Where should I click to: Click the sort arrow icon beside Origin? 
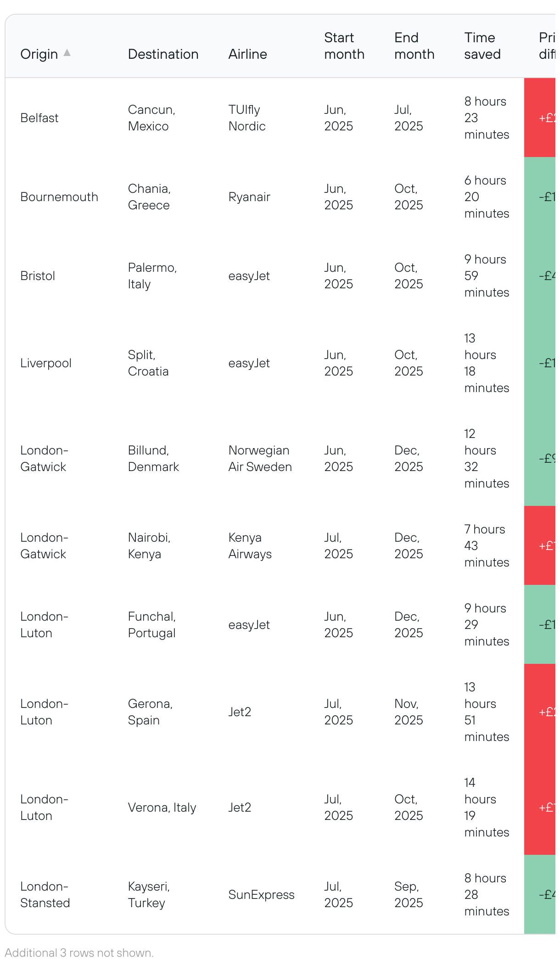(x=67, y=53)
